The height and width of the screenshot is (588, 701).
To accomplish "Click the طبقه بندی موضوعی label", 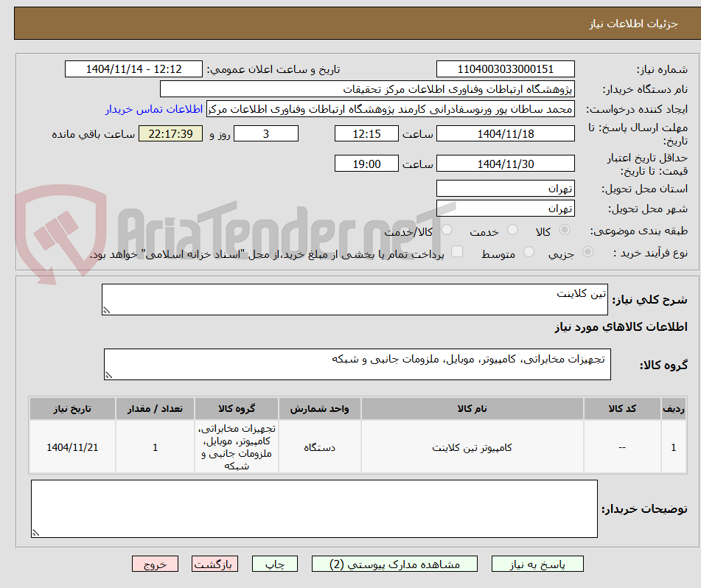I will (639, 231).
